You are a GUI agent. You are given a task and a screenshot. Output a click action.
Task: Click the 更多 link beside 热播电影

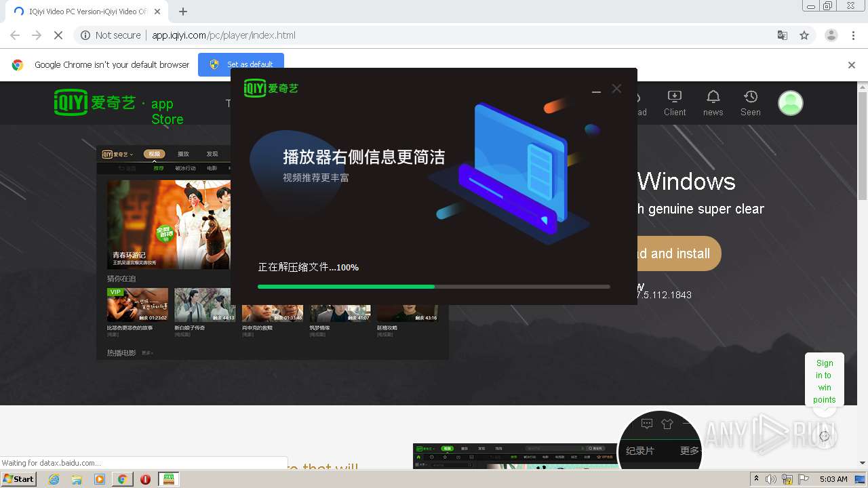tap(147, 353)
